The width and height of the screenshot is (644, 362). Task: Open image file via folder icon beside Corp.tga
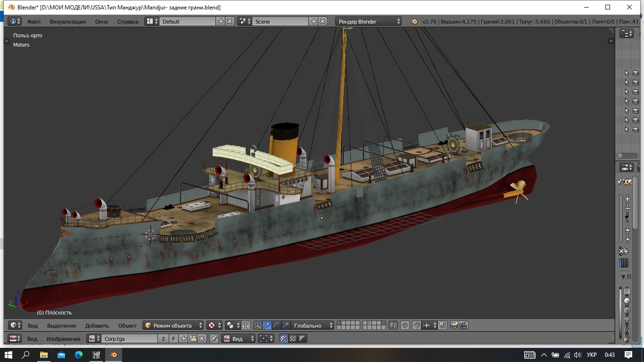193,338
